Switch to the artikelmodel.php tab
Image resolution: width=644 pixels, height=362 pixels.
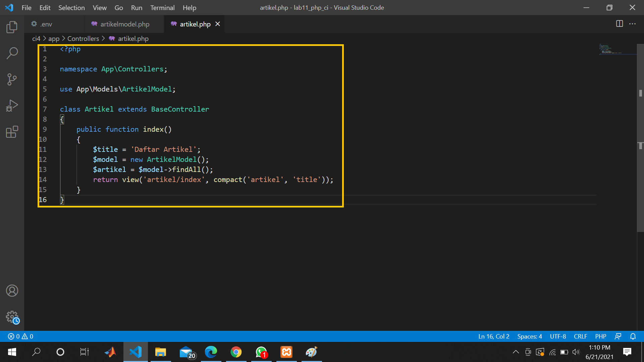[x=124, y=24]
